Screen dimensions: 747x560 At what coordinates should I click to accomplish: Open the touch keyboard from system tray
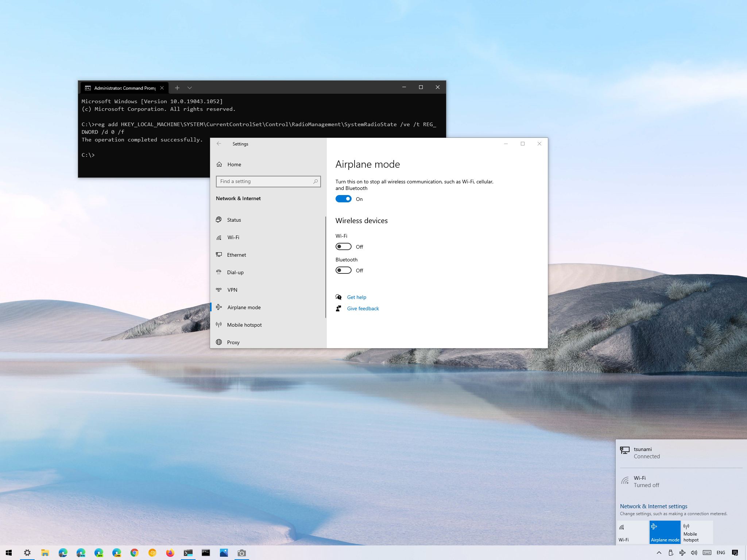(x=707, y=553)
